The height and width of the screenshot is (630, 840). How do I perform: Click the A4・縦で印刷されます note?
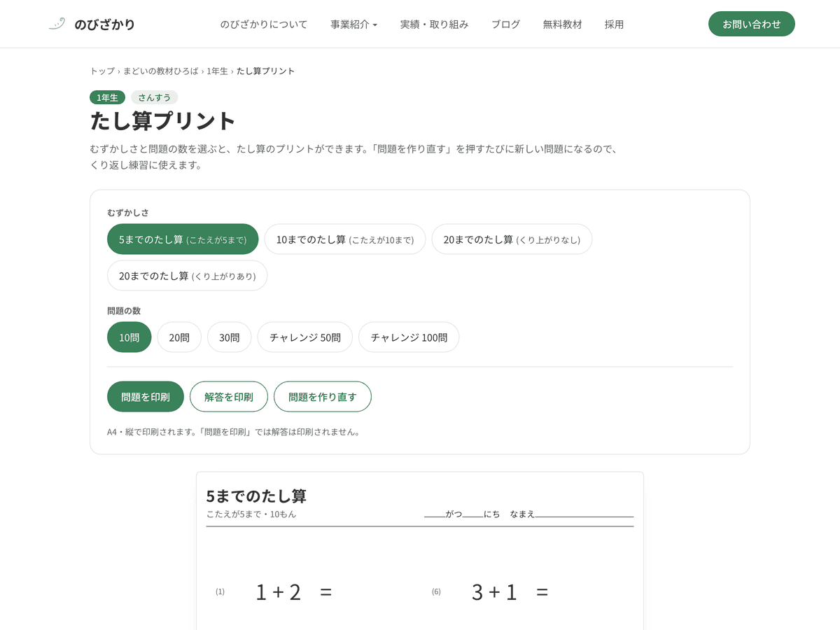coord(233,432)
